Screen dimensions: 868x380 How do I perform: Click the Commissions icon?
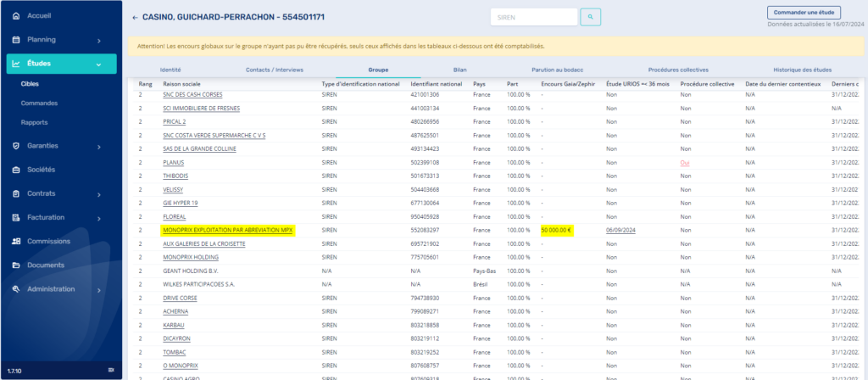click(x=16, y=242)
